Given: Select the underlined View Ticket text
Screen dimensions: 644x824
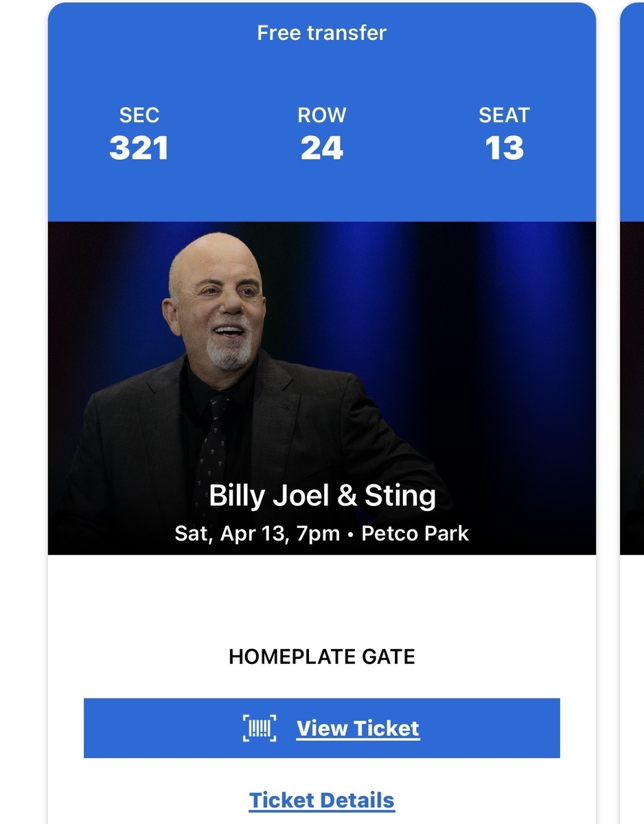Looking at the screenshot, I should pos(357,729).
